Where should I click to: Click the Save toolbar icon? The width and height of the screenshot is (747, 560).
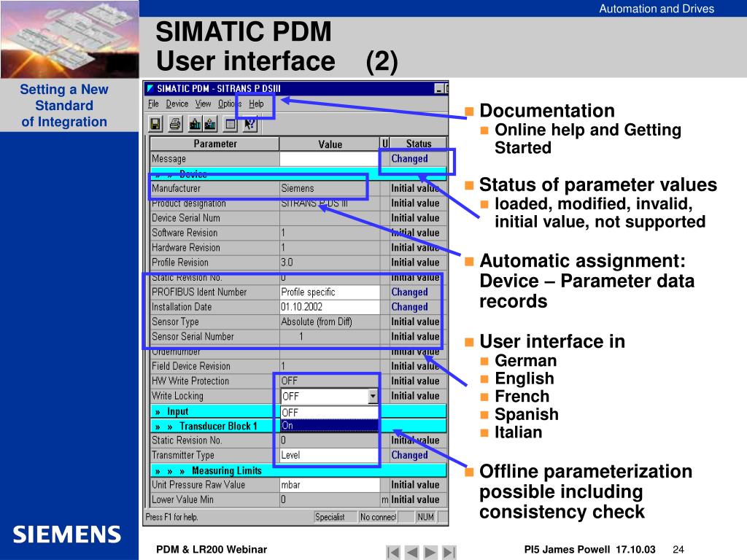[x=156, y=124]
